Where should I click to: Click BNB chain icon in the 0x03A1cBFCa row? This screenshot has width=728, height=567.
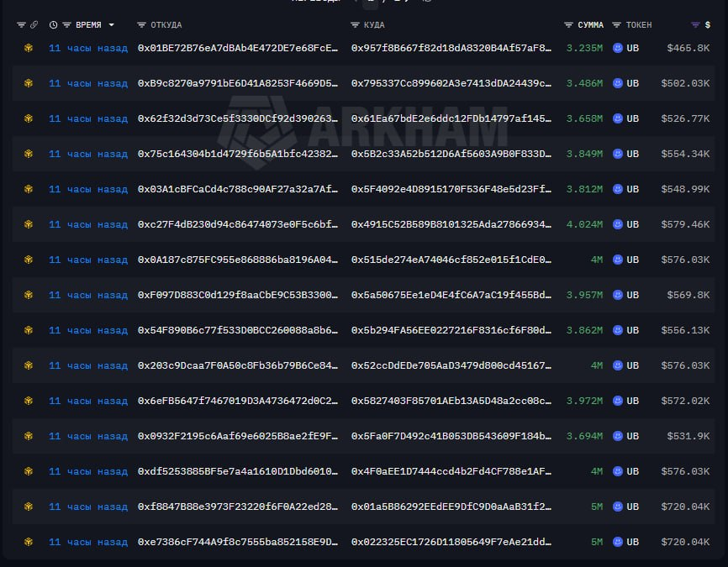pyautogui.click(x=29, y=189)
